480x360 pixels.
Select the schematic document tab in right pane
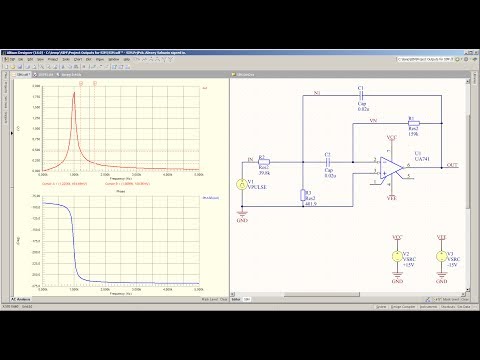tap(243, 75)
